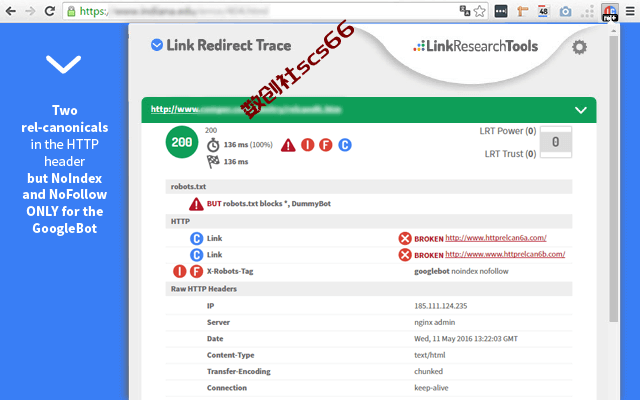Click the HTTP section header

pos(369,221)
